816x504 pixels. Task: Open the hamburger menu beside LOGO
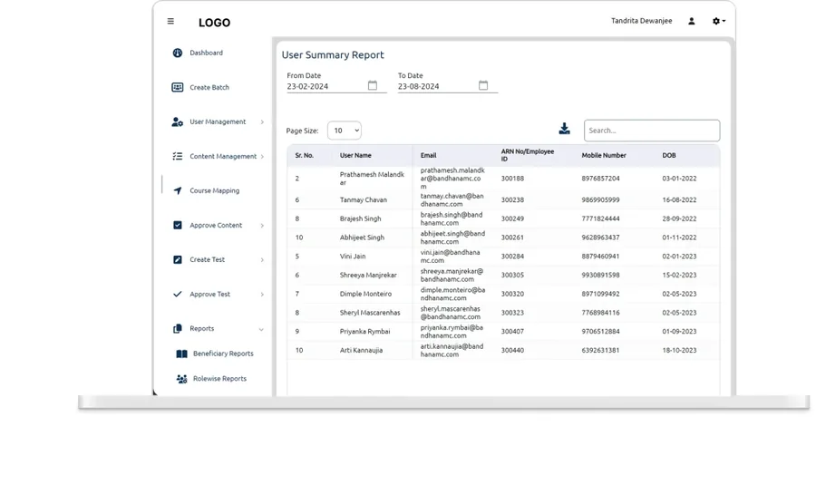[170, 22]
